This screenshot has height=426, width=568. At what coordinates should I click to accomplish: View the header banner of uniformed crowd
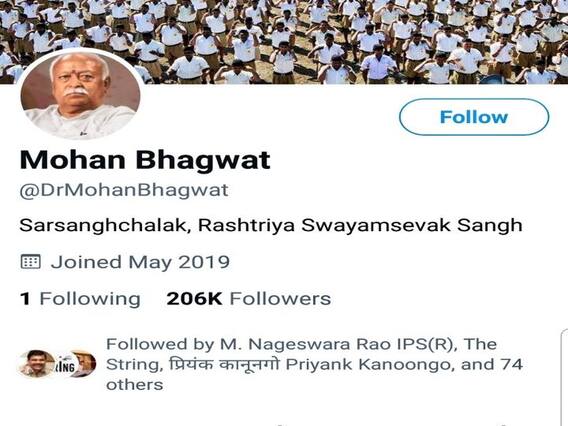[x=284, y=42]
